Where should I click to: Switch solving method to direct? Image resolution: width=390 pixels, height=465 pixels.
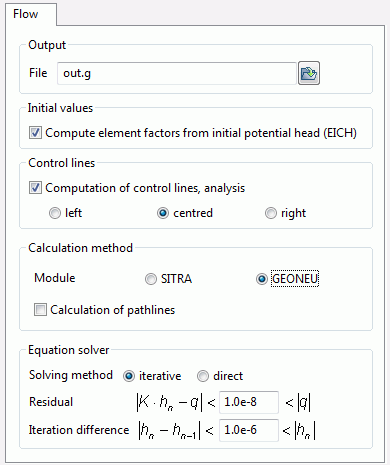tap(203, 376)
